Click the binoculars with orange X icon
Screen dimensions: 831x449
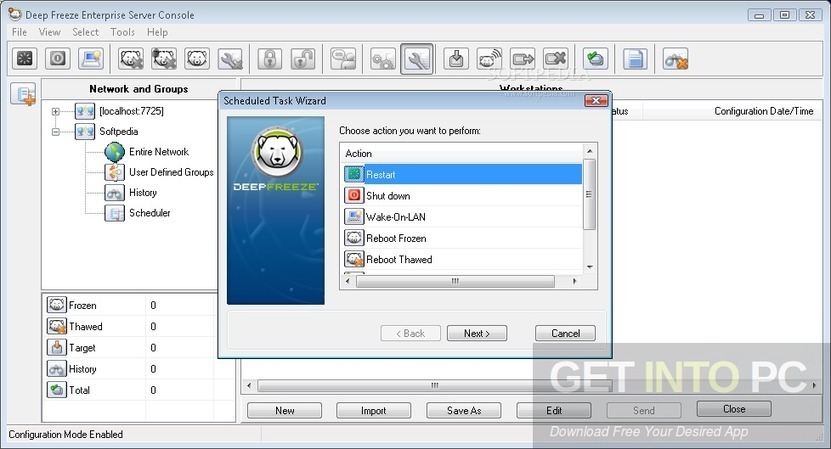click(675, 58)
